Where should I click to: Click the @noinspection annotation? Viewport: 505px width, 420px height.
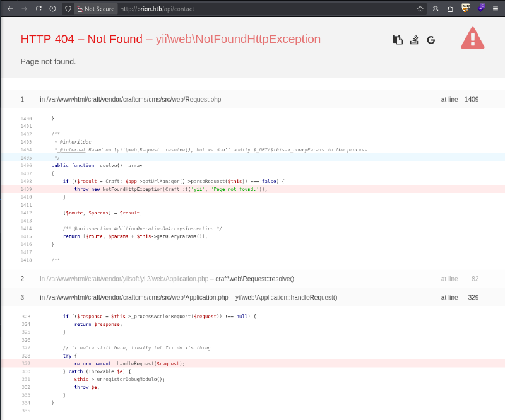(x=92, y=228)
